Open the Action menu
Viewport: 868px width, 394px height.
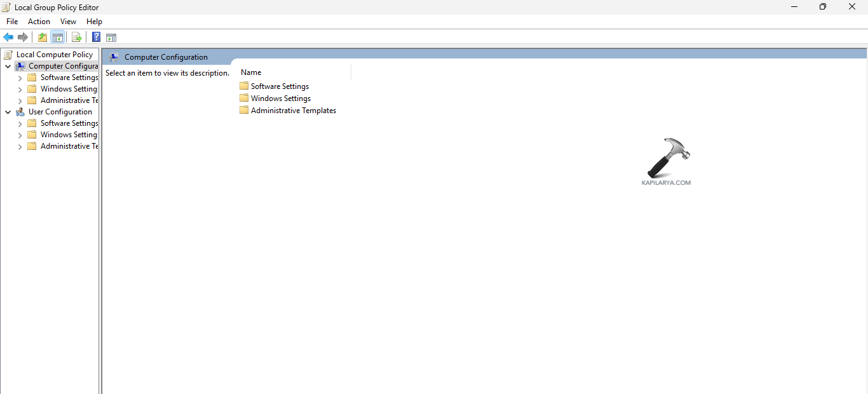39,22
